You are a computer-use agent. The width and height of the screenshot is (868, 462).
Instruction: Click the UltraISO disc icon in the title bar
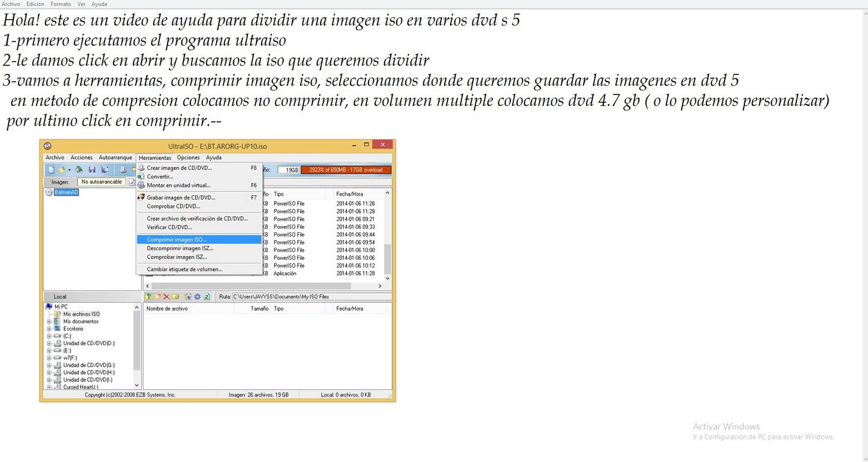coord(47,146)
